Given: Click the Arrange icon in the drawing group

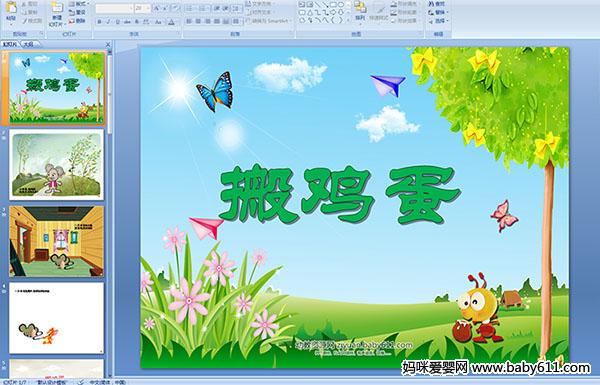Looking at the screenshot, I should coord(360,11).
